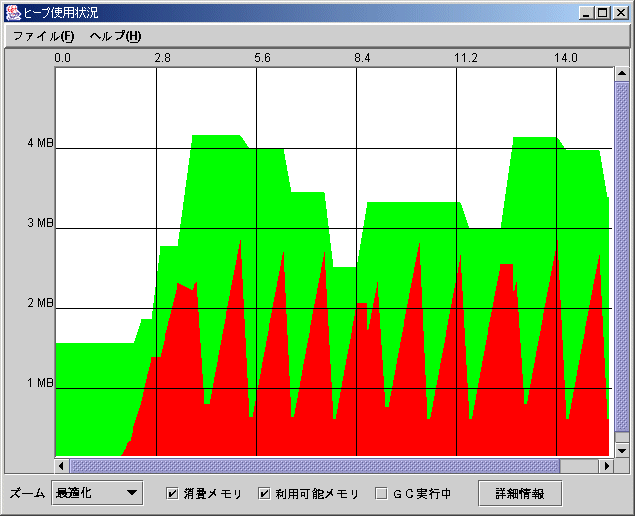Image resolution: width=635 pixels, height=516 pixels.
Task: Toggle the 利用可能メモリ checkbox
Action: 264,493
